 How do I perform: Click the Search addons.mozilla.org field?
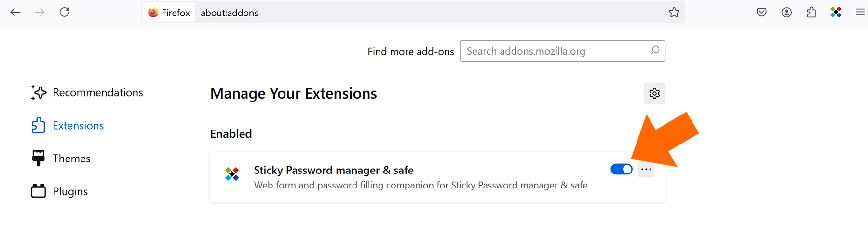pos(562,51)
